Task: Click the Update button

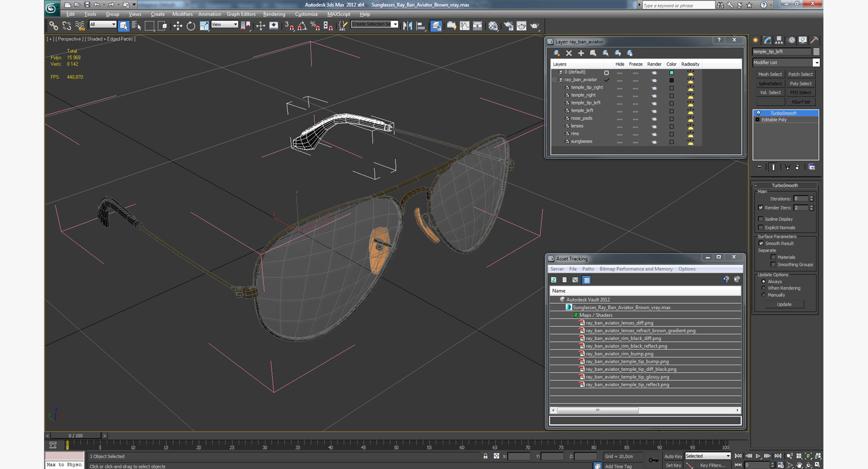Action: click(784, 304)
